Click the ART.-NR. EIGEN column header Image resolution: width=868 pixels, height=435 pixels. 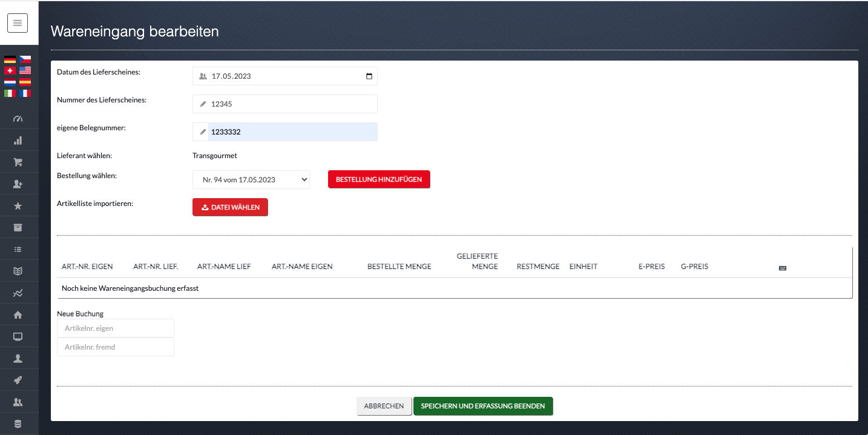(87, 267)
